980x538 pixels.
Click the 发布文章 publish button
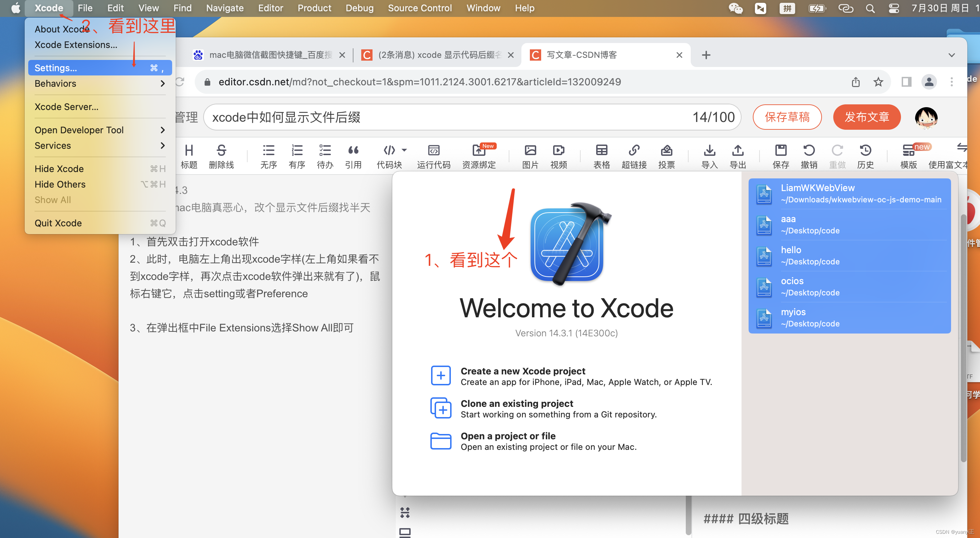(x=867, y=117)
